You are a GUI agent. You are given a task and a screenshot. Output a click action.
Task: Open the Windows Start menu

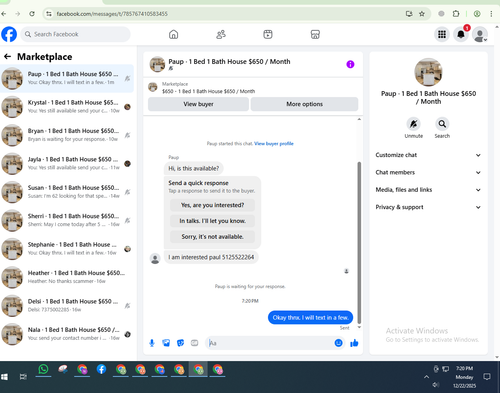[x=4, y=377]
